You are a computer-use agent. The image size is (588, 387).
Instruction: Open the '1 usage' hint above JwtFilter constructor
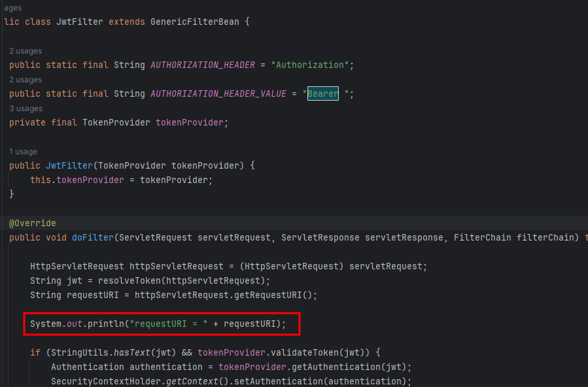tap(24, 152)
